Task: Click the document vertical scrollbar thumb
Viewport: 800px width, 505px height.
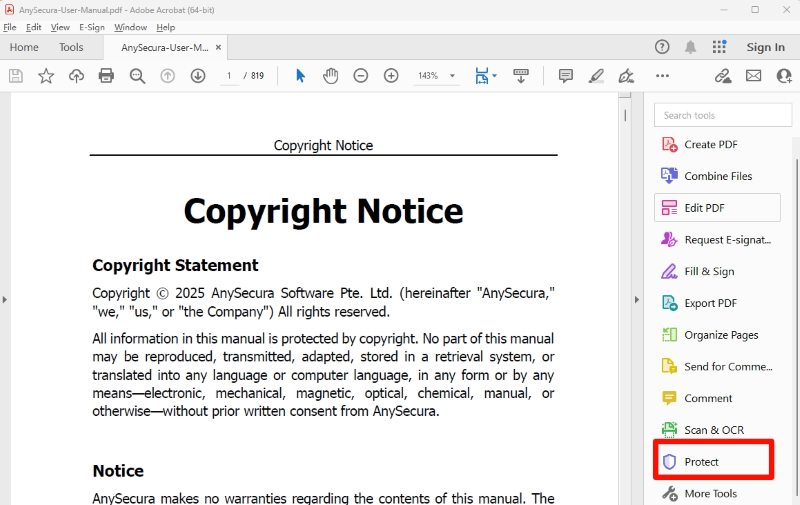Action: pos(625,115)
